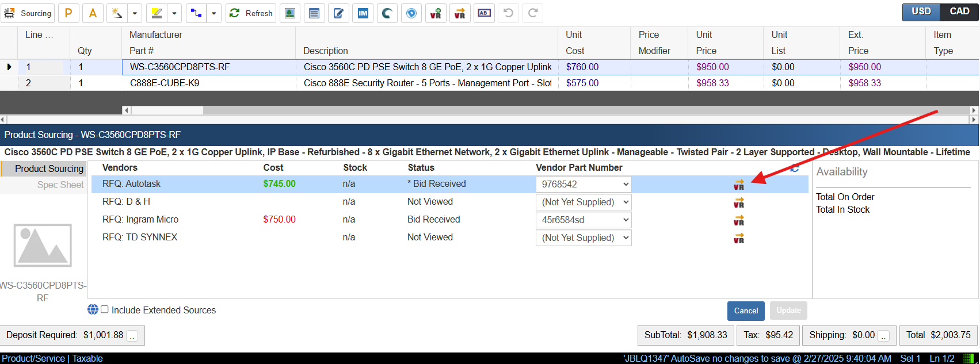Screen dimensions: 980x364
Task: Click the orange A toolbar icon
Action: click(93, 13)
